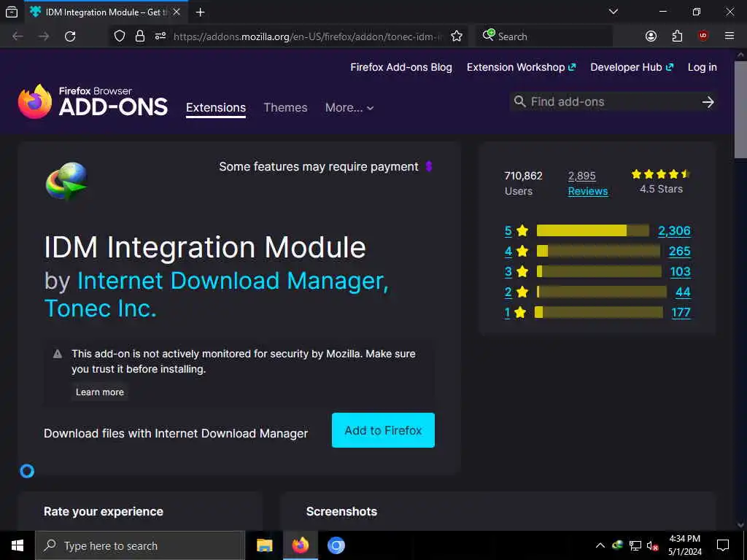Screen dimensions: 747x560
Task: Switch to Themes section
Action: tap(285, 108)
